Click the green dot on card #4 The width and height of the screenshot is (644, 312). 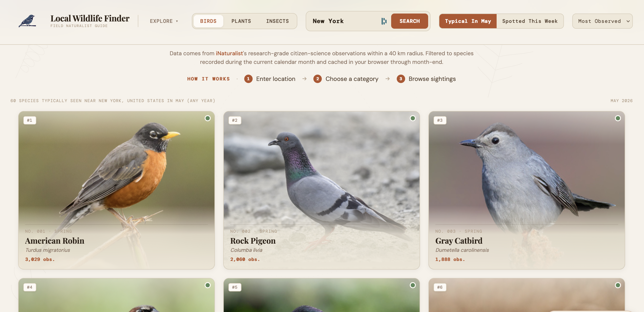click(x=207, y=285)
